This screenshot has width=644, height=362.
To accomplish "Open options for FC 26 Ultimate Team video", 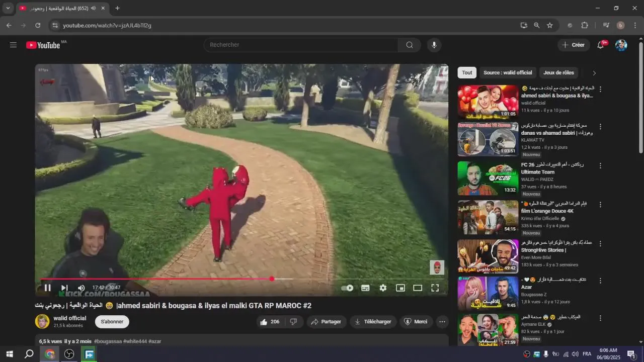I will tap(600, 165).
